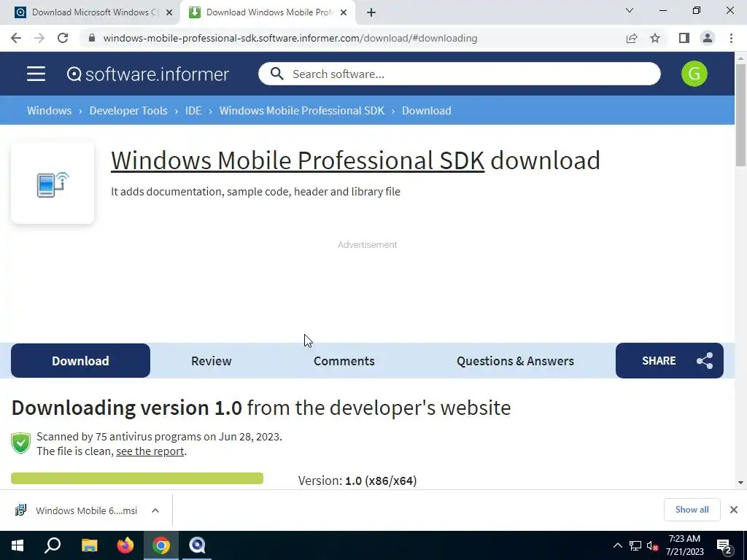Launch Firefox from the taskbar
Screen dimensions: 747x560
(125, 545)
